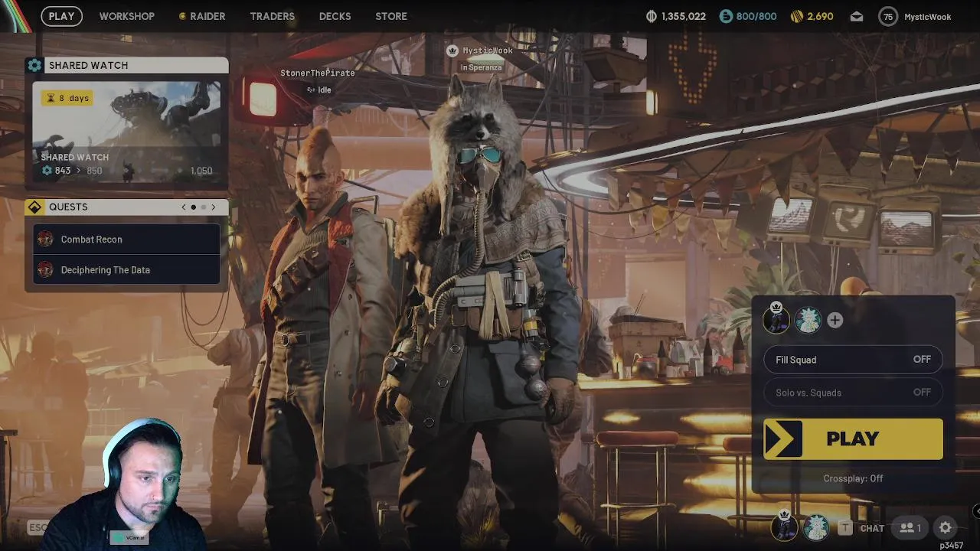
Task: Click the 8 days timer badge
Action: [x=68, y=98]
